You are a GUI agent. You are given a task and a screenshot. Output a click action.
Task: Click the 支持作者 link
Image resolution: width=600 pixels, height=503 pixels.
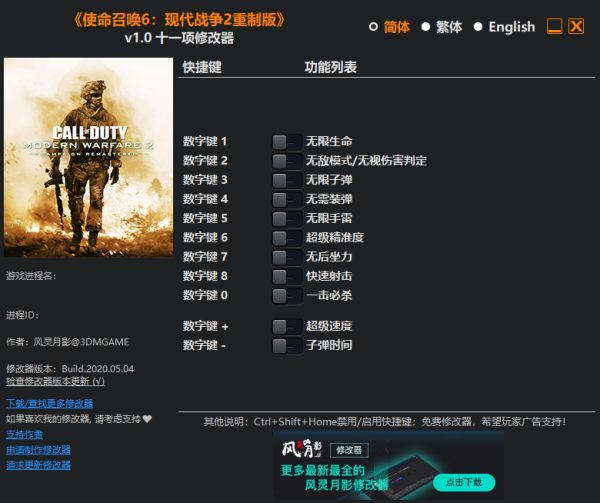pyautogui.click(x=24, y=435)
